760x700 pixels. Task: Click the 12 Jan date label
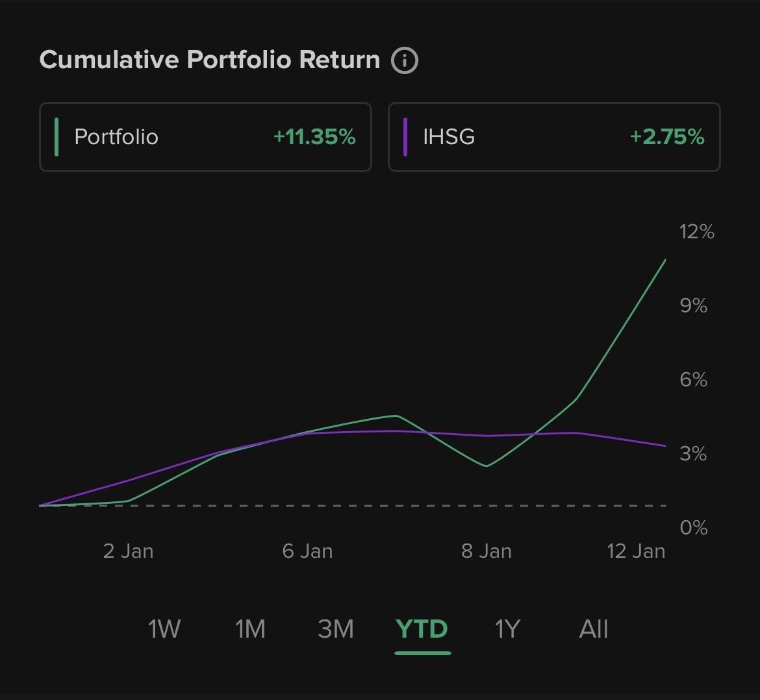coord(636,551)
